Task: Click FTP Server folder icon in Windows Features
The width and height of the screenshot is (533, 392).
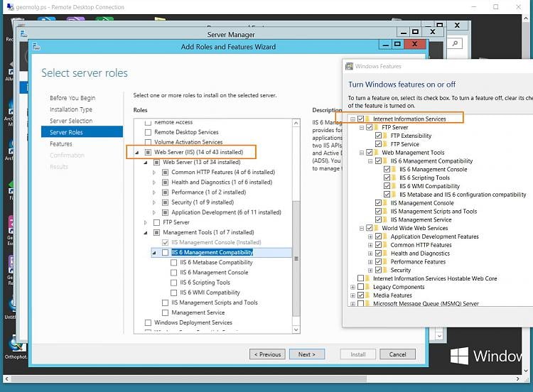Action: (376, 127)
